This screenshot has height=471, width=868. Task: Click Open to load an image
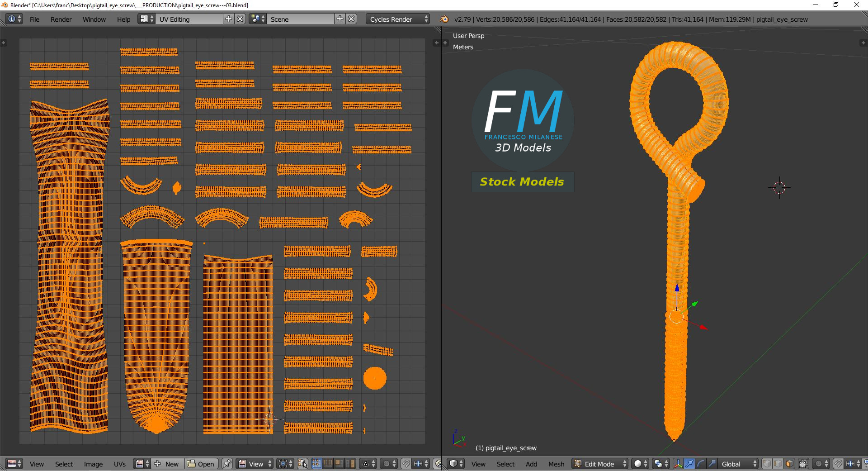click(x=202, y=464)
